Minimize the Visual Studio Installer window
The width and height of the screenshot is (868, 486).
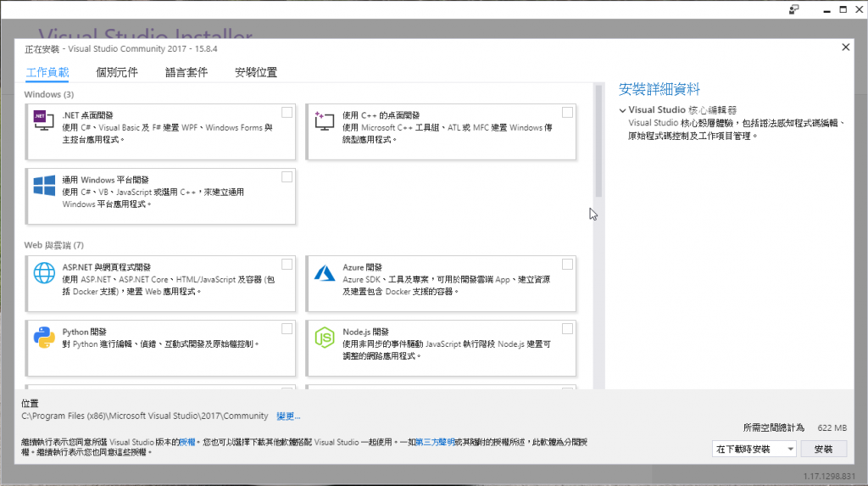pos(826,10)
